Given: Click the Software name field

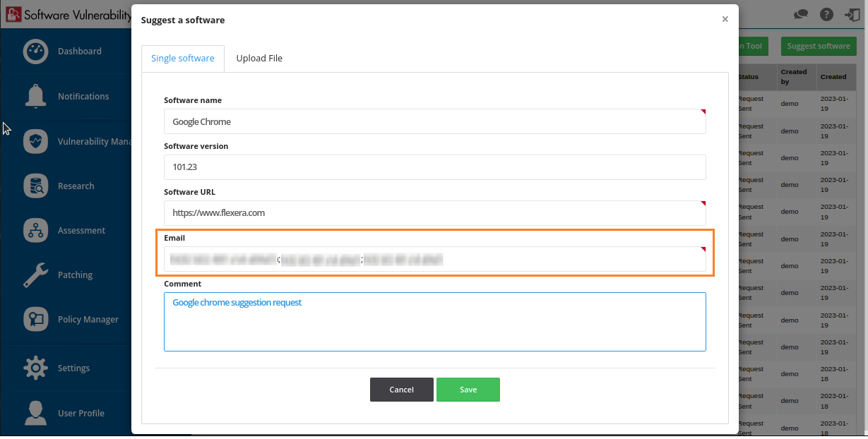Looking at the screenshot, I should (435, 121).
